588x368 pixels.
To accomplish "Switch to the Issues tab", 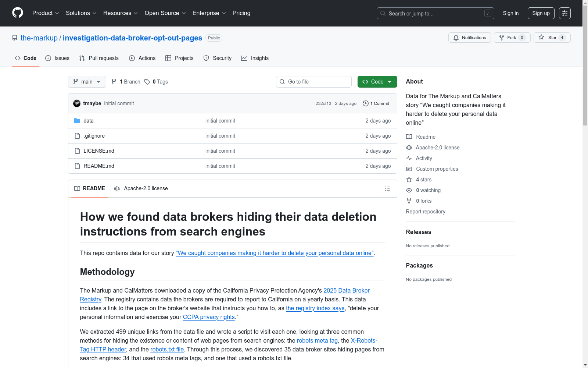I will [x=57, y=58].
